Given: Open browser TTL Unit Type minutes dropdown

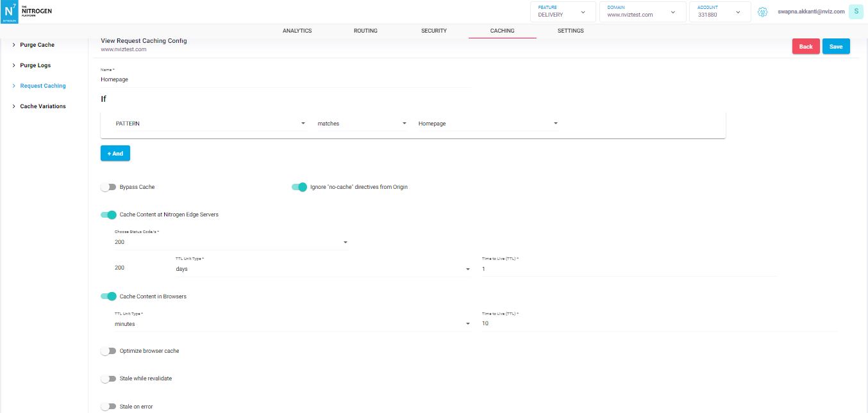Looking at the screenshot, I should [x=292, y=324].
